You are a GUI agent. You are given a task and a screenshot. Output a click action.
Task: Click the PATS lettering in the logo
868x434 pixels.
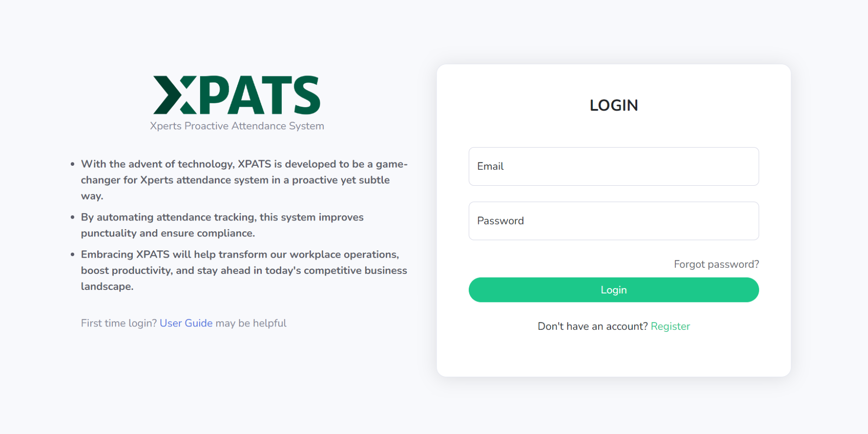(x=260, y=95)
